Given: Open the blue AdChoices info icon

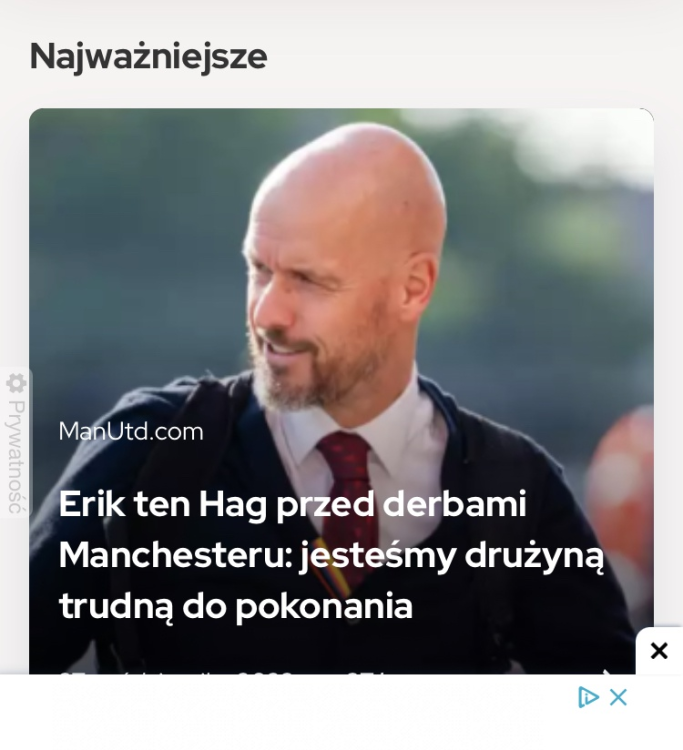Looking at the screenshot, I should coord(588,697).
